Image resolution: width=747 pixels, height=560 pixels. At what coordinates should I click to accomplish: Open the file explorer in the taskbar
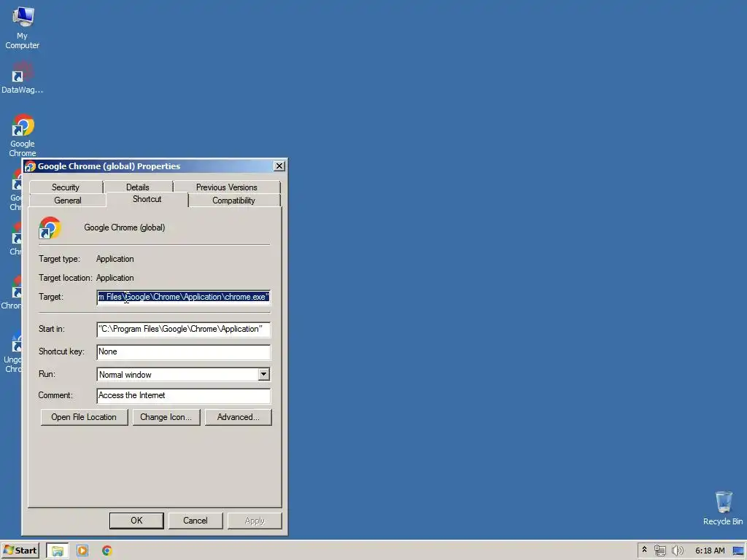pos(57,551)
